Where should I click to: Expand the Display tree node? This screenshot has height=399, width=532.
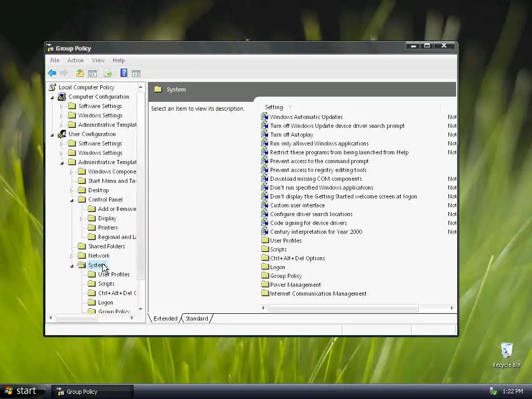pos(81,219)
